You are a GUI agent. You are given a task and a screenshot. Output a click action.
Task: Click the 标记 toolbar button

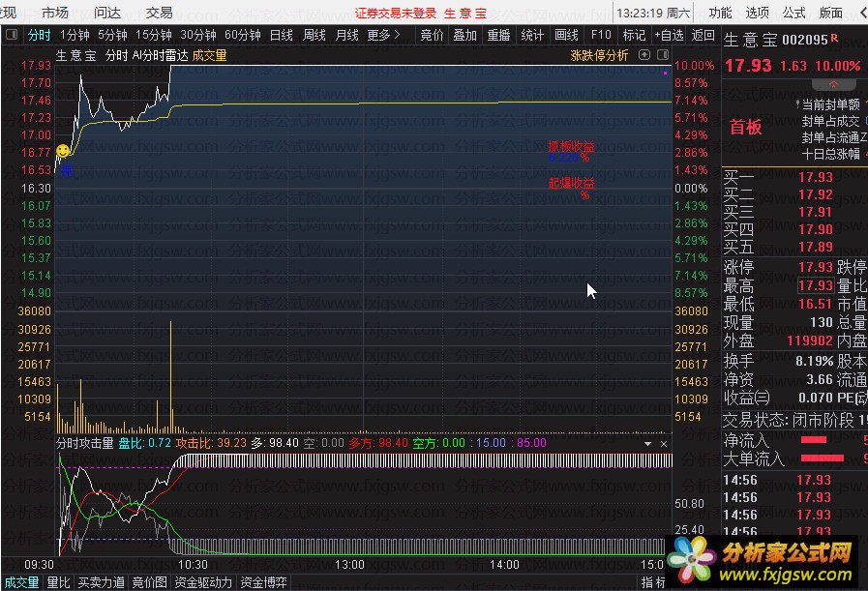coord(634,36)
